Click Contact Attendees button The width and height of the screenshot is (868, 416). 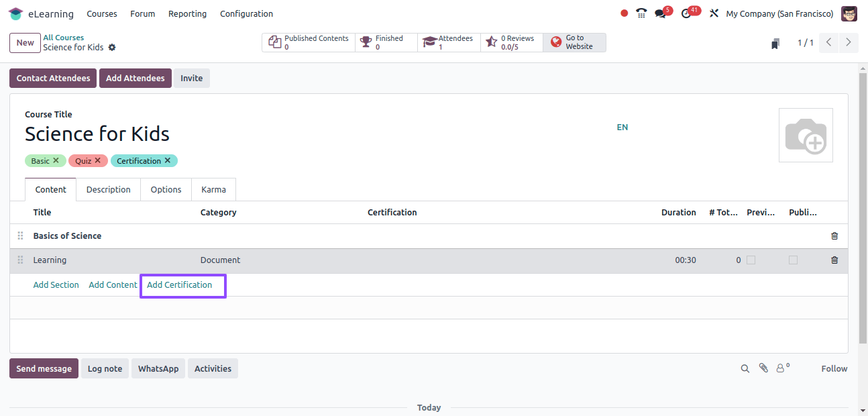pos(53,79)
